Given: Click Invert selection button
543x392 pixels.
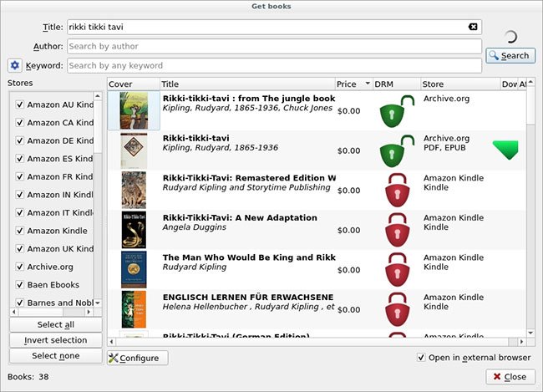Looking at the screenshot, I should click(56, 340).
